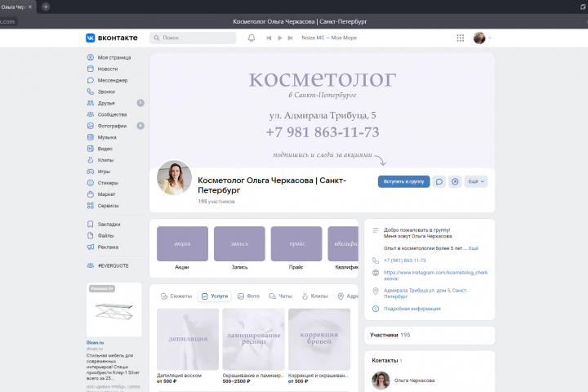Click the share group icon button
The width and height of the screenshot is (588, 392).
click(x=455, y=181)
